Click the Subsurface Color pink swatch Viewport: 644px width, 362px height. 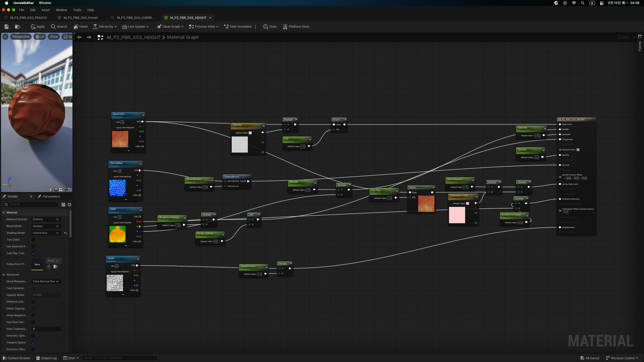tap(457, 215)
